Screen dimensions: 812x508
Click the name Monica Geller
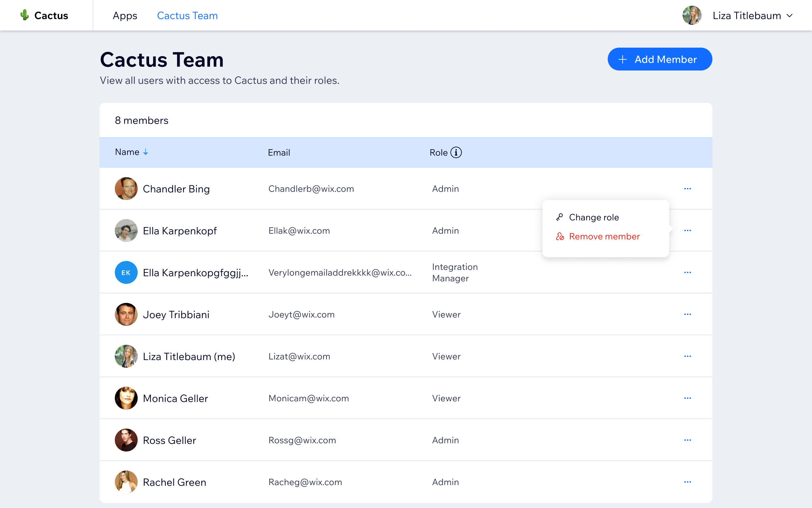click(x=175, y=398)
